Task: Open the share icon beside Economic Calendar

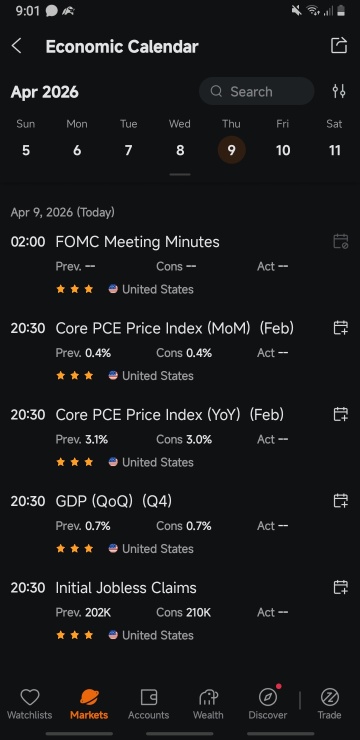Action: point(339,45)
